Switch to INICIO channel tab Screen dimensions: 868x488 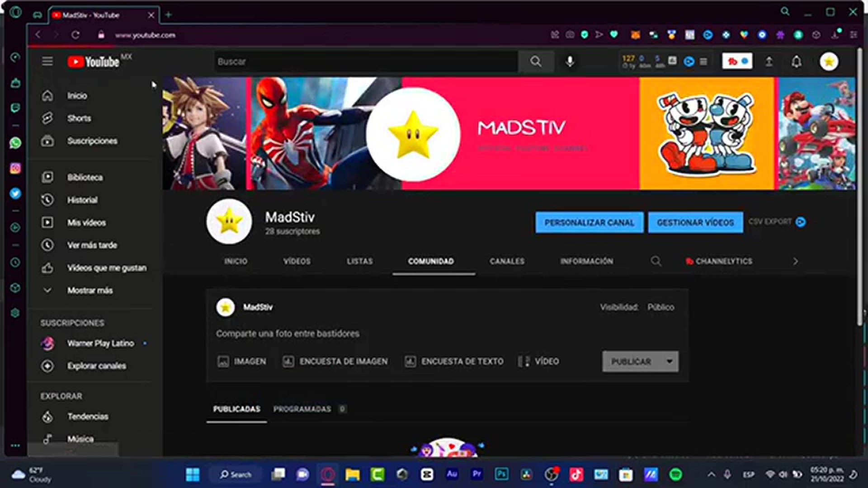click(236, 261)
